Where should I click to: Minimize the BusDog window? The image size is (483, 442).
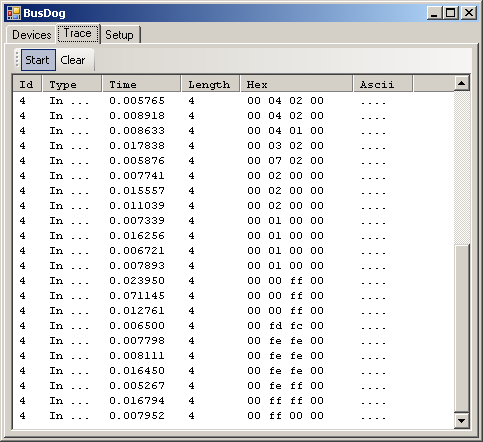[x=435, y=13]
